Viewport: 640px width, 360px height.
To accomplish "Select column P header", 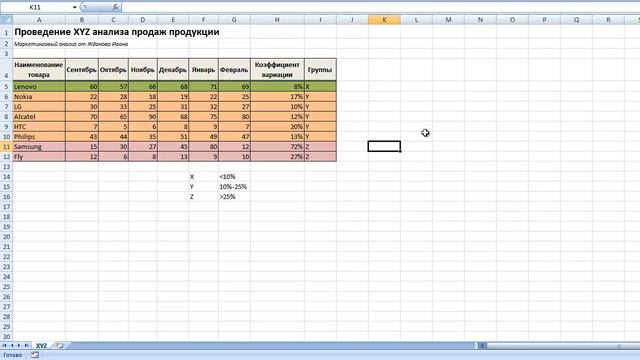I will [544, 20].
